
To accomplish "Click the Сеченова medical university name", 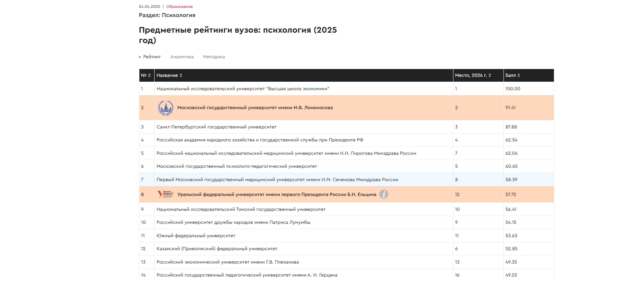I will (277, 180).
